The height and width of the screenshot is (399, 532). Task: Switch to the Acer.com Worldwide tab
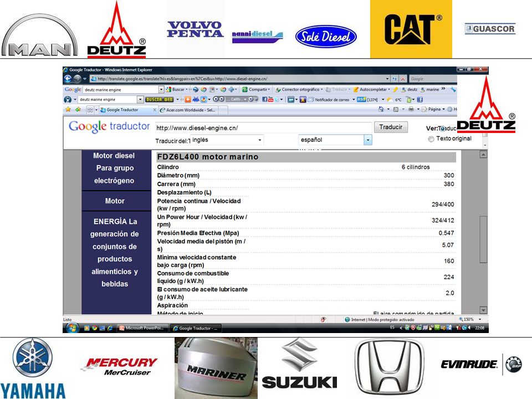point(188,110)
